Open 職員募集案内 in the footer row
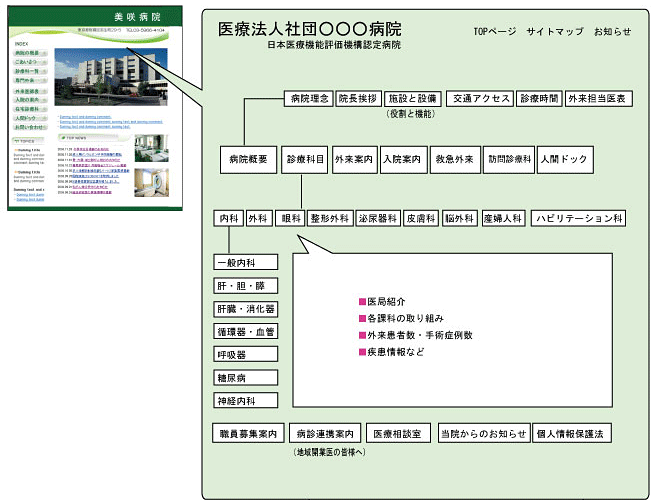This screenshot has width=652, height=500. 249,435
